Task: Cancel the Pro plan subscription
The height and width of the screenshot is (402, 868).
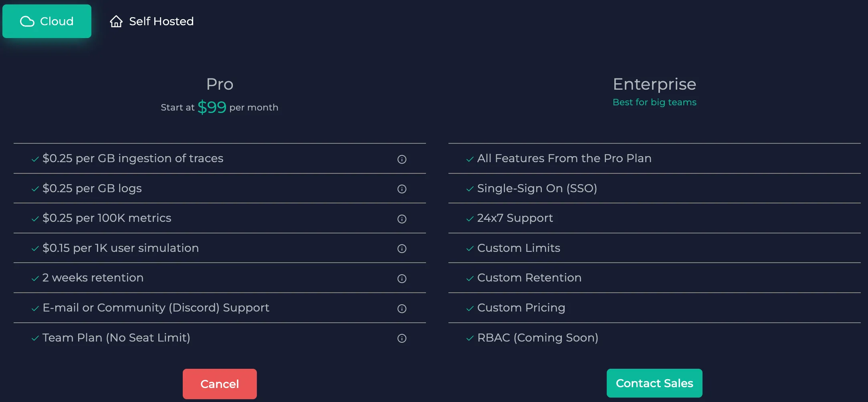Action: (x=220, y=384)
